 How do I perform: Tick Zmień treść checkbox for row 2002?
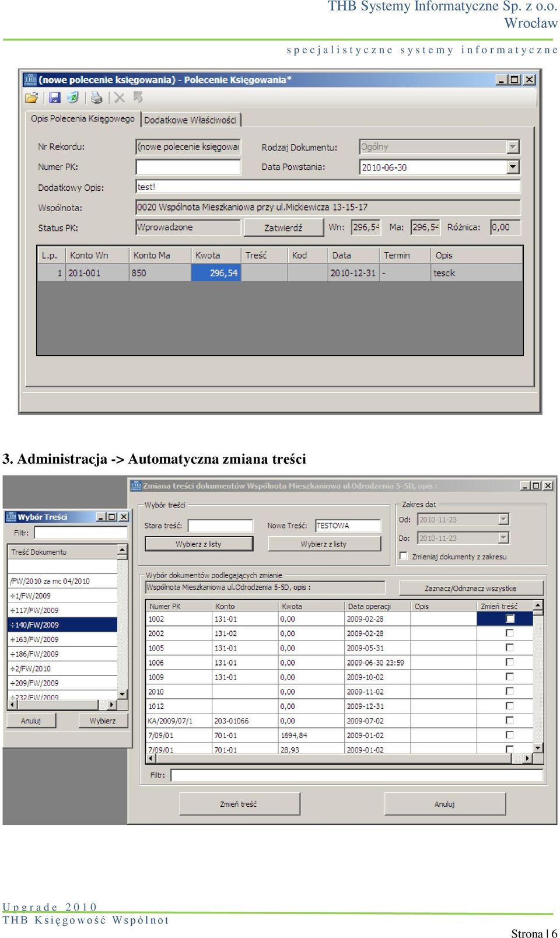tap(510, 633)
